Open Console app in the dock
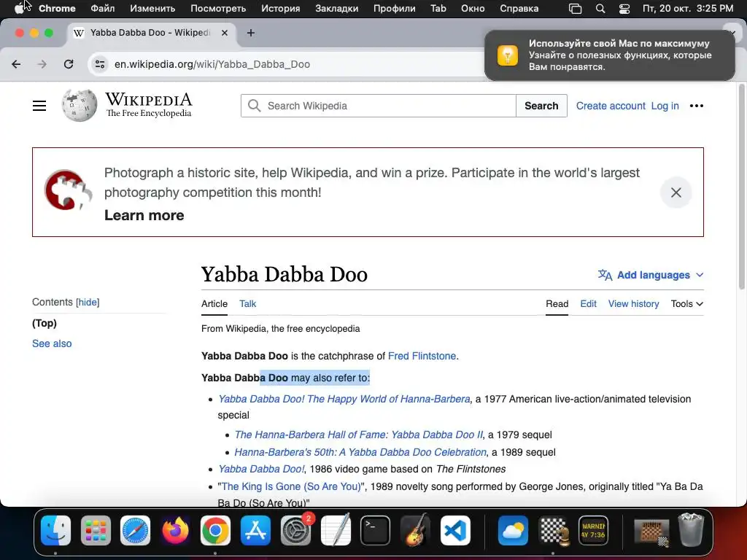The height and width of the screenshot is (560, 747). pos(593,531)
